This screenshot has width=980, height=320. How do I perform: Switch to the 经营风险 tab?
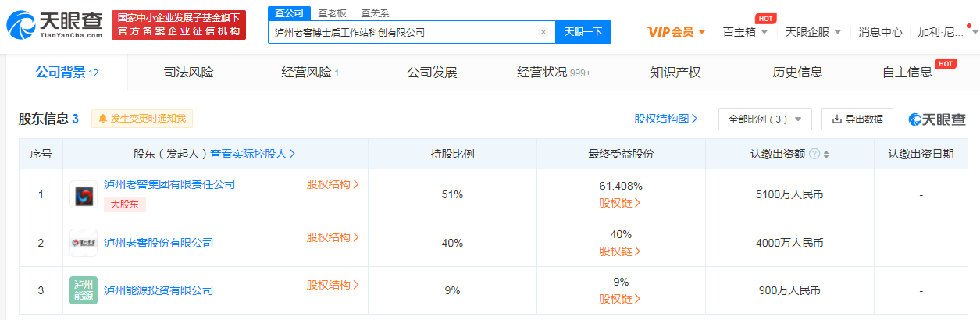click(310, 73)
